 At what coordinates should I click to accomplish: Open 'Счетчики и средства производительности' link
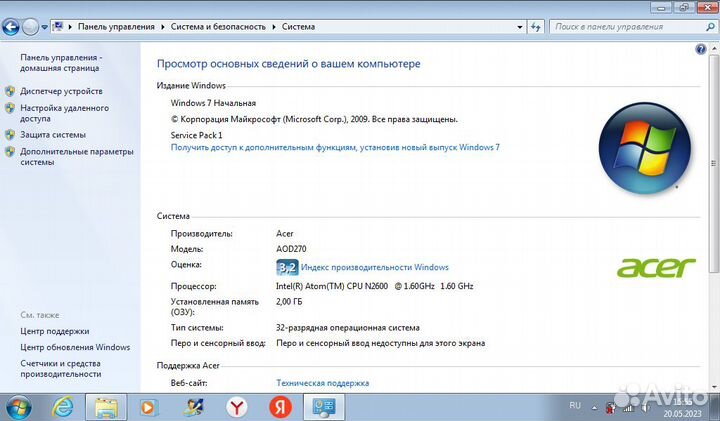pos(61,369)
